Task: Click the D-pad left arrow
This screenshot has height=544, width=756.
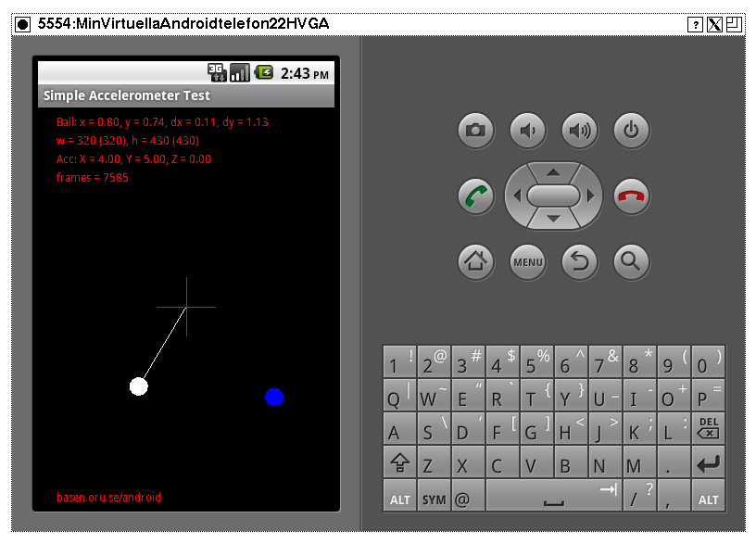Action: coord(517,196)
